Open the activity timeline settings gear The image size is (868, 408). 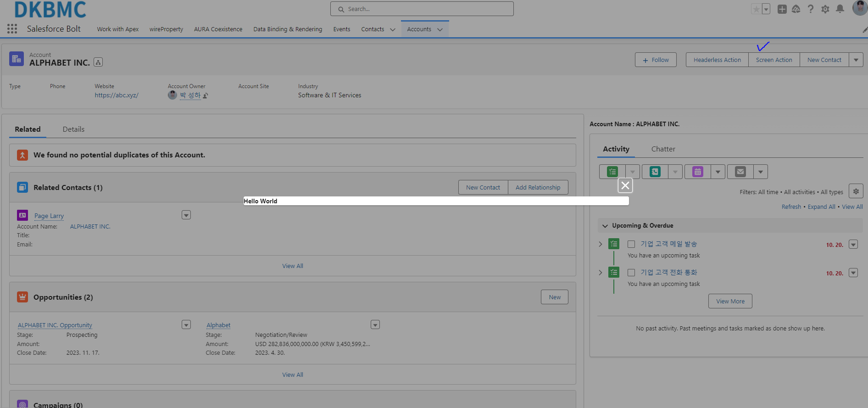click(856, 191)
